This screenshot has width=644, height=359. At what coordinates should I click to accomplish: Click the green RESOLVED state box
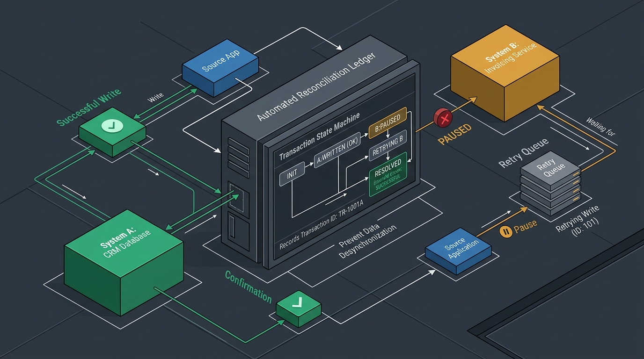pos(388,175)
